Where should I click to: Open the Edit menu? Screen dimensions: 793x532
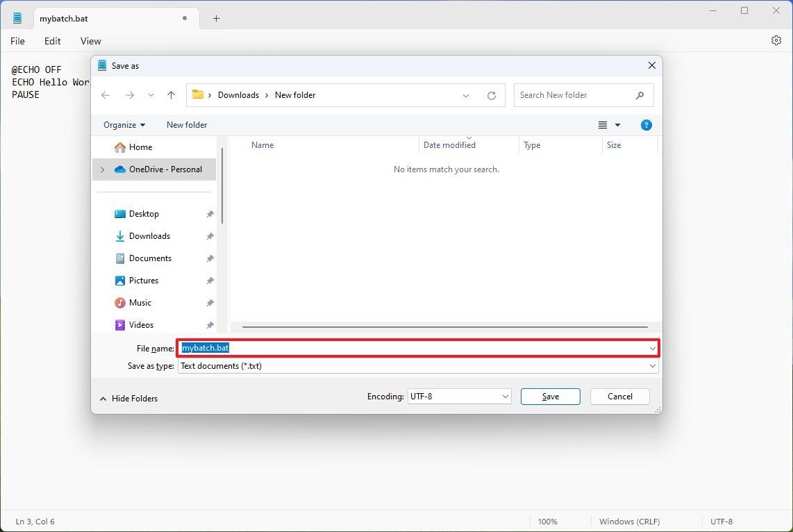pos(52,41)
